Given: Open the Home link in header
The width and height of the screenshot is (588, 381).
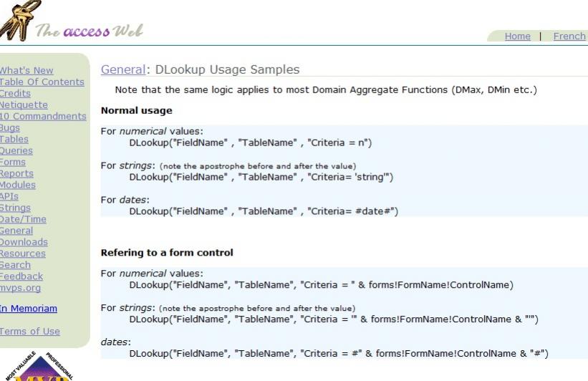Looking at the screenshot, I should point(517,37).
